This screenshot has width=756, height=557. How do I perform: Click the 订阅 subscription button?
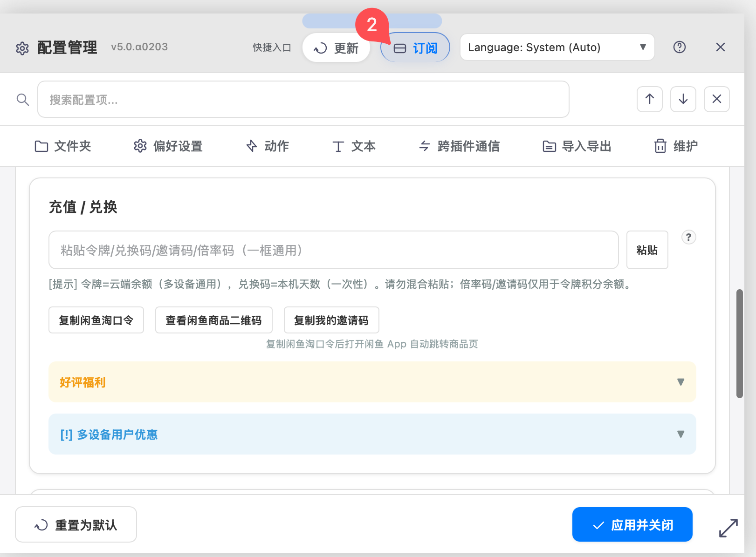pos(415,48)
